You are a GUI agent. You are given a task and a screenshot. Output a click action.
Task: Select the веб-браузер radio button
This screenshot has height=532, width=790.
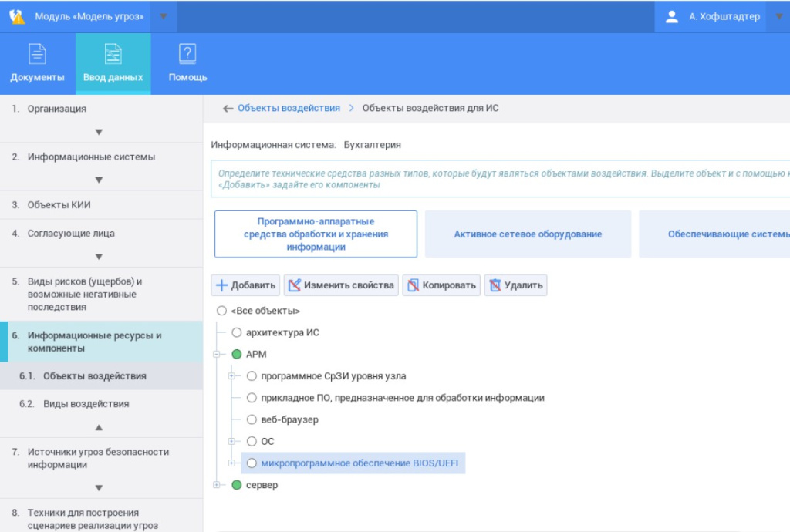tap(252, 420)
